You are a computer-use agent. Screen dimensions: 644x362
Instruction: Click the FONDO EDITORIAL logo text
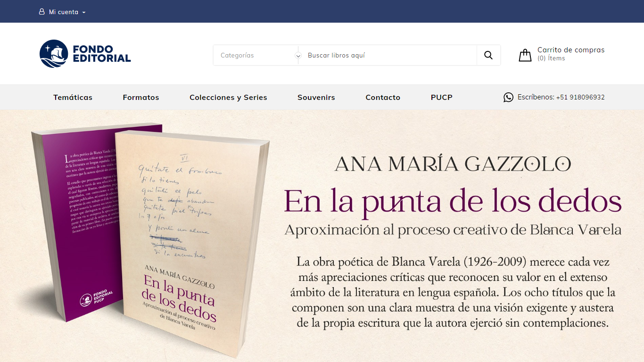(101, 54)
